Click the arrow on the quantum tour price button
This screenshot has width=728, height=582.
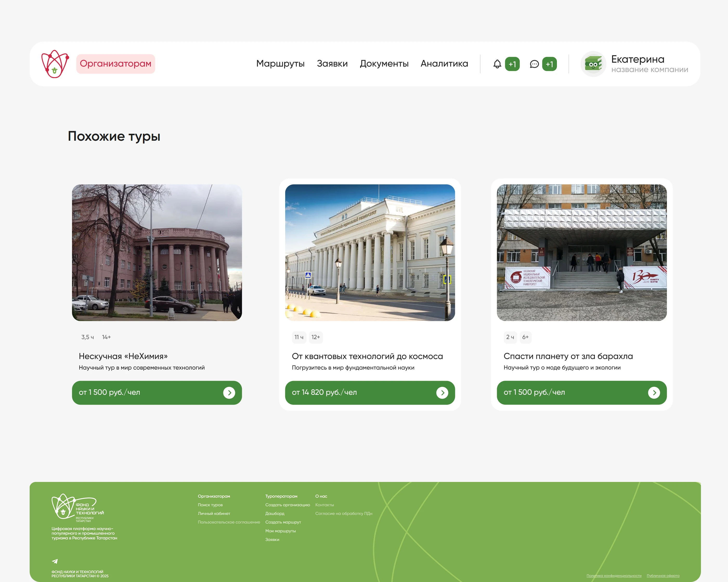click(443, 392)
